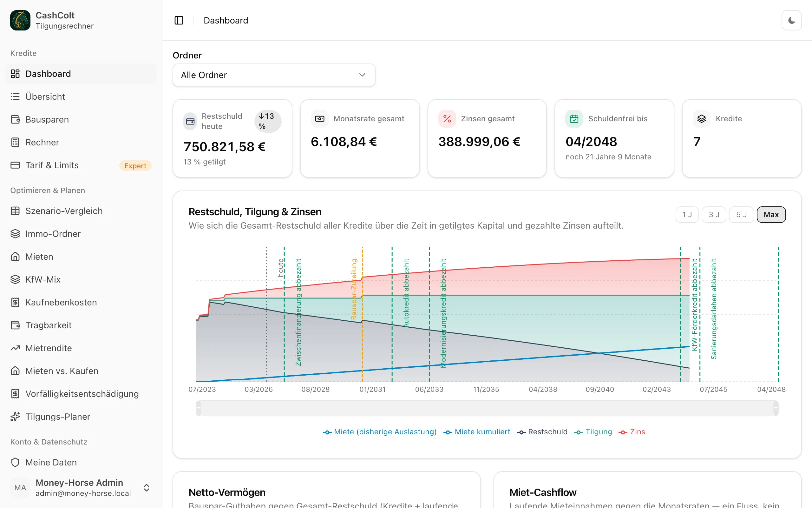
Task: Click the 750.821,58 € Restschuld value
Action: tap(225, 147)
